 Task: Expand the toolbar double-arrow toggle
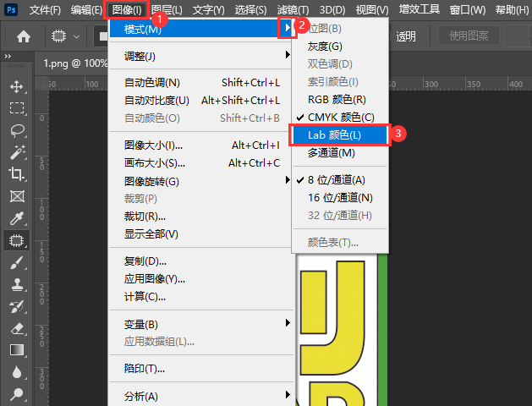pyautogui.click(x=8, y=57)
